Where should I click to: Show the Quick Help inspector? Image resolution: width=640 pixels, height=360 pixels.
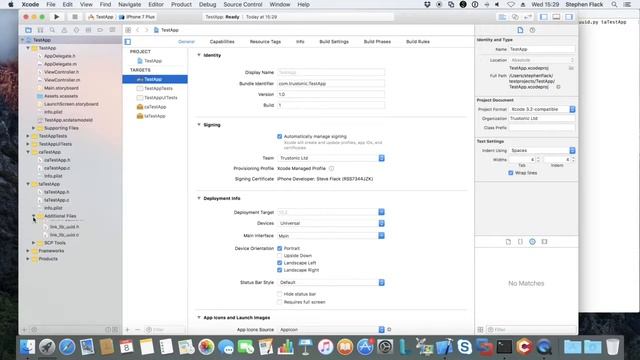point(532,30)
